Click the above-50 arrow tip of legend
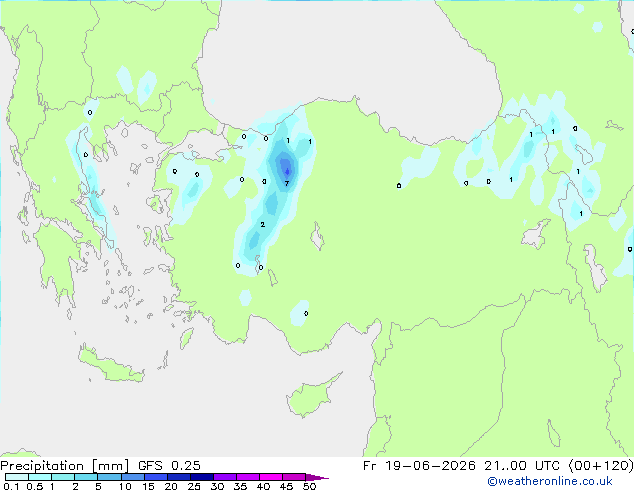The height and width of the screenshot is (490, 634). tap(317, 477)
